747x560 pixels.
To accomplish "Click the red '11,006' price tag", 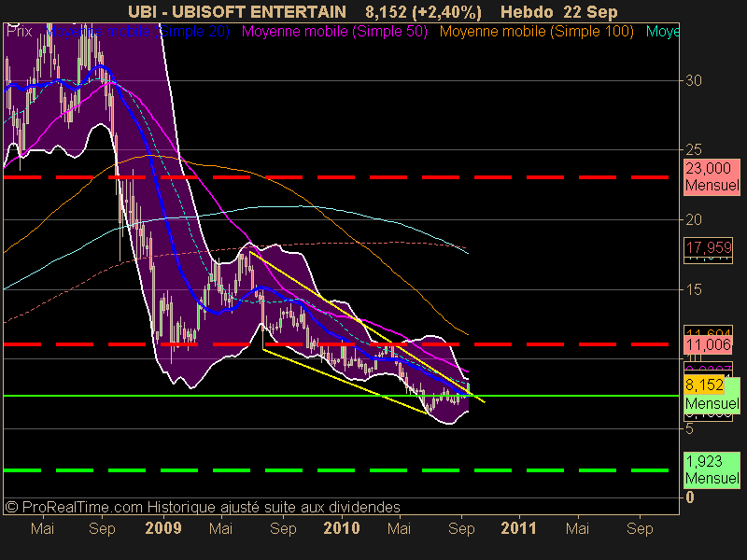I will [x=708, y=344].
